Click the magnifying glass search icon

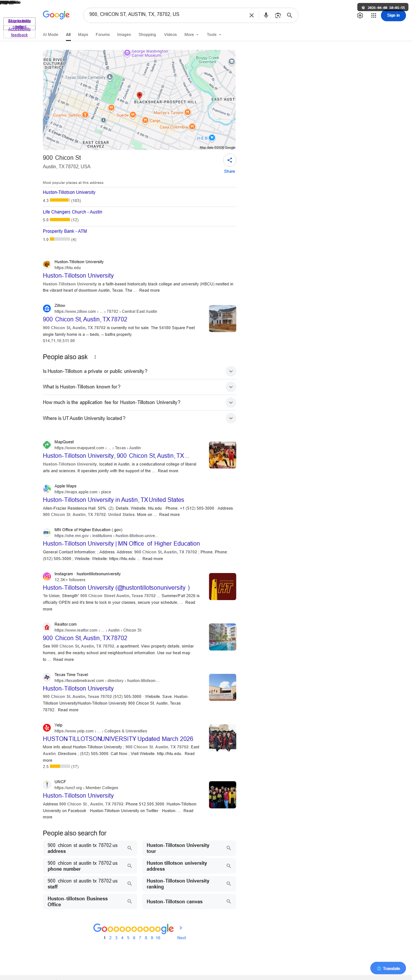pos(289,15)
